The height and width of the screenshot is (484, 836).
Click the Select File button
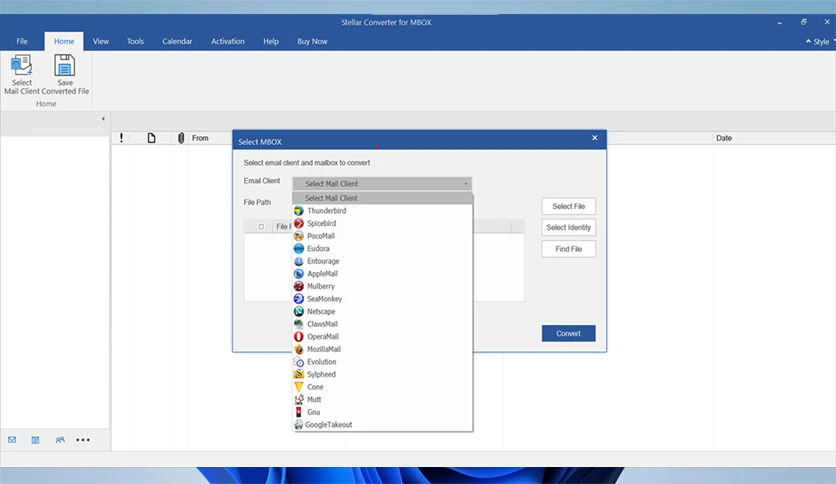[568, 206]
